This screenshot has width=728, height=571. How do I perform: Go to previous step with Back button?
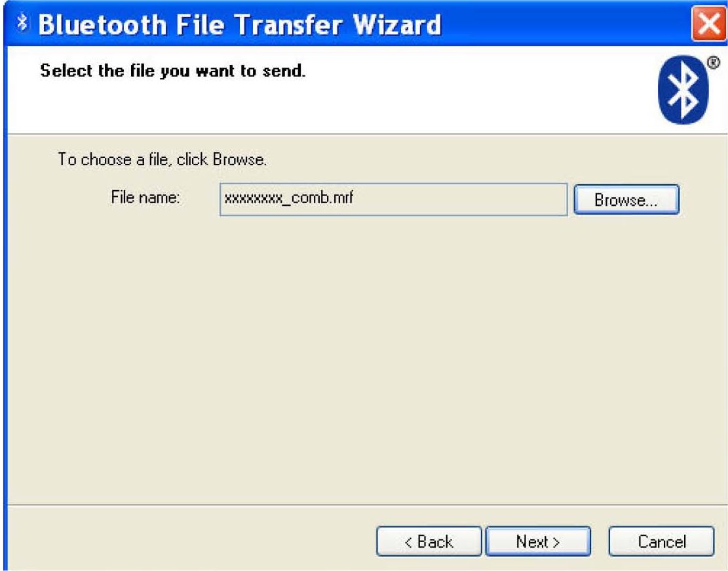click(x=429, y=541)
